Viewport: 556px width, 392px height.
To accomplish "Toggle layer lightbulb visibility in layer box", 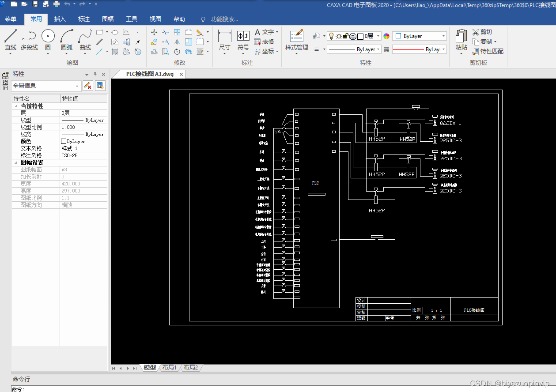I will pos(332,36).
